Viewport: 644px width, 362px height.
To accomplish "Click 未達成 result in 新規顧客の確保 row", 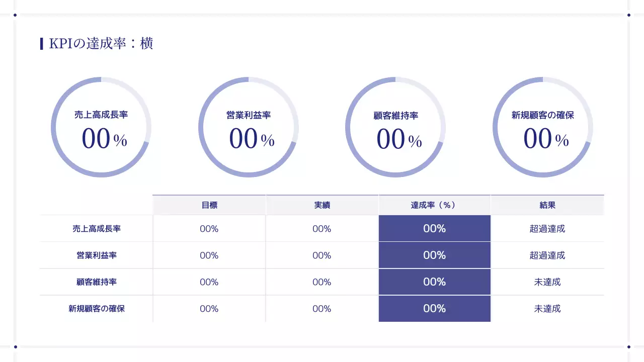I will 547,309.
